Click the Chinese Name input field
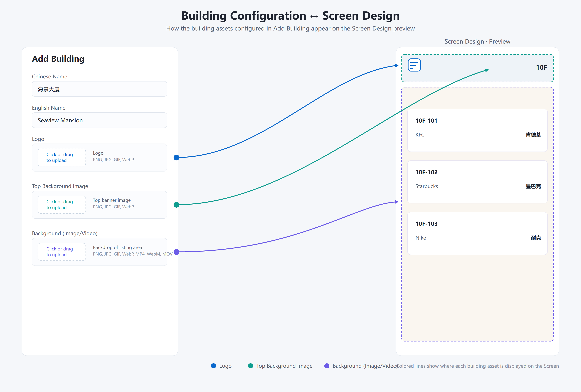 coord(99,89)
